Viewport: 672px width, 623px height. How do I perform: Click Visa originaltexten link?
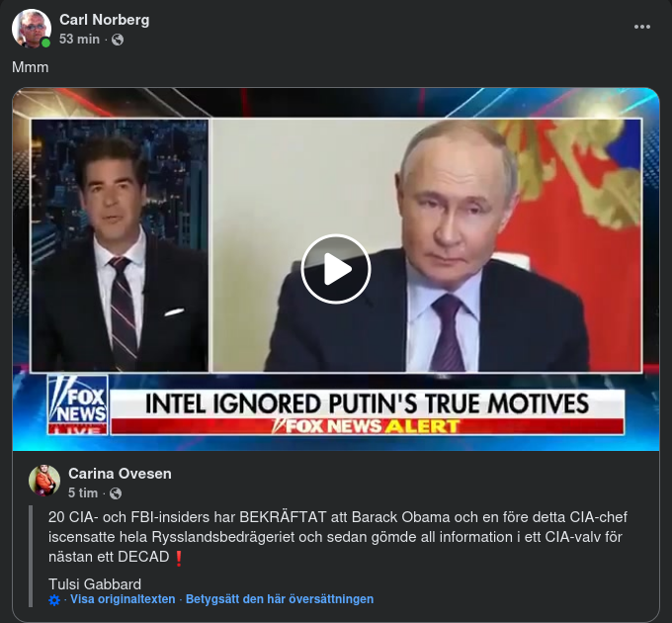pyautogui.click(x=123, y=599)
